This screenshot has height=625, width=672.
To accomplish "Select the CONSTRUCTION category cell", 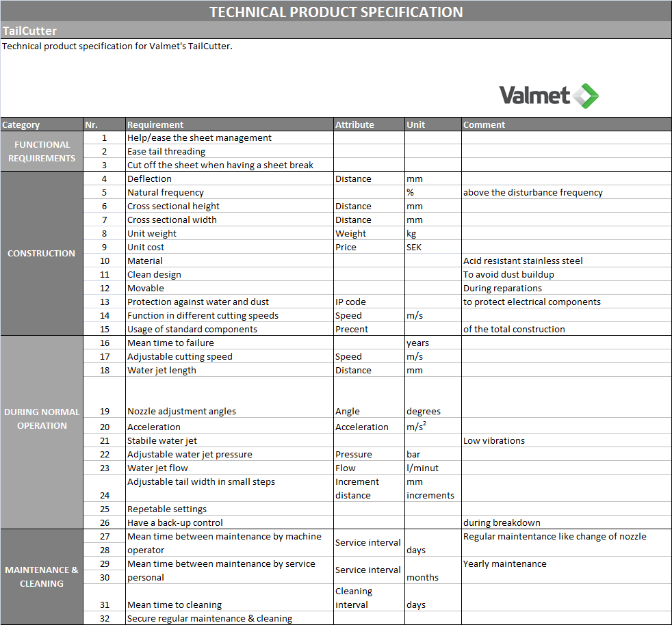I will [x=42, y=254].
